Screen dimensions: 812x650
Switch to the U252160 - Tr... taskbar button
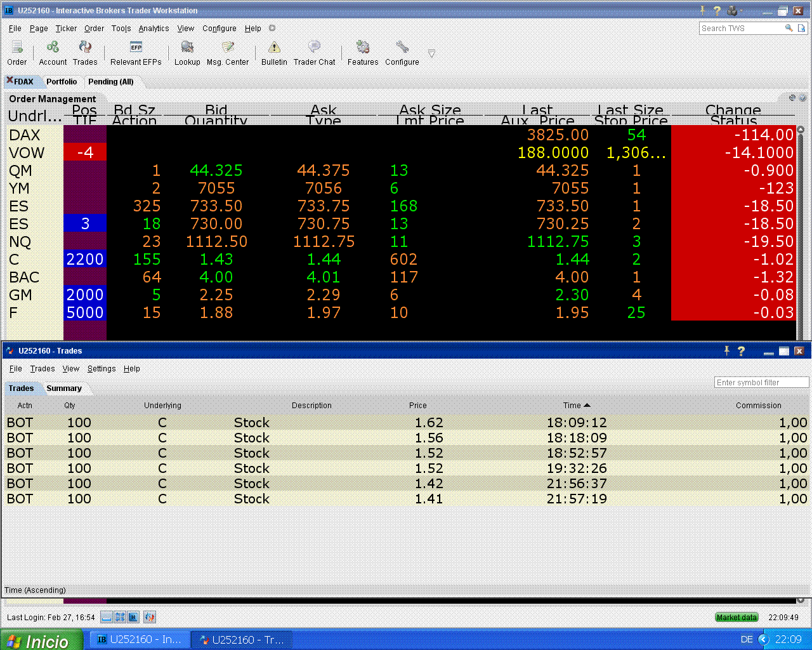pyautogui.click(x=242, y=640)
